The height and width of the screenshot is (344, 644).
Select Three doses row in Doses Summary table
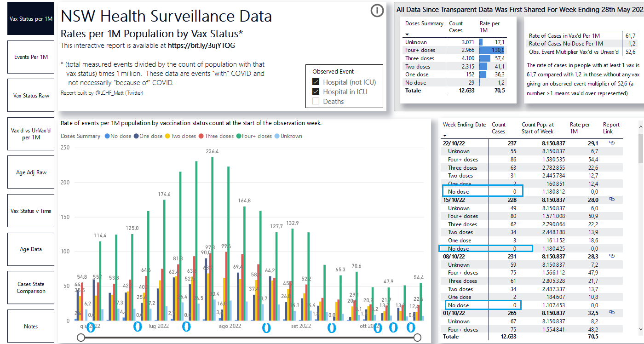(455, 58)
